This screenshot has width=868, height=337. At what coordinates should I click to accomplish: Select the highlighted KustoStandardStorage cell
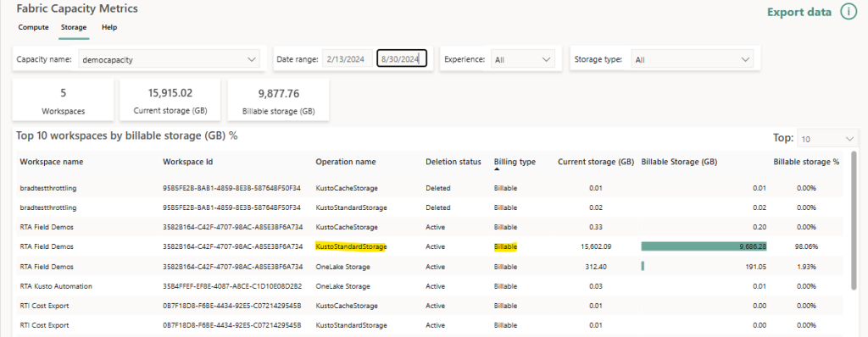point(351,246)
